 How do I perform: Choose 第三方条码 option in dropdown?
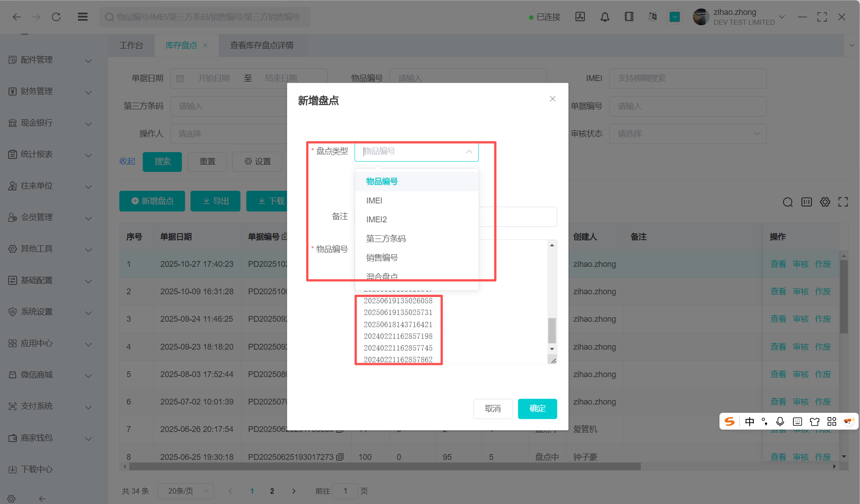click(x=386, y=238)
